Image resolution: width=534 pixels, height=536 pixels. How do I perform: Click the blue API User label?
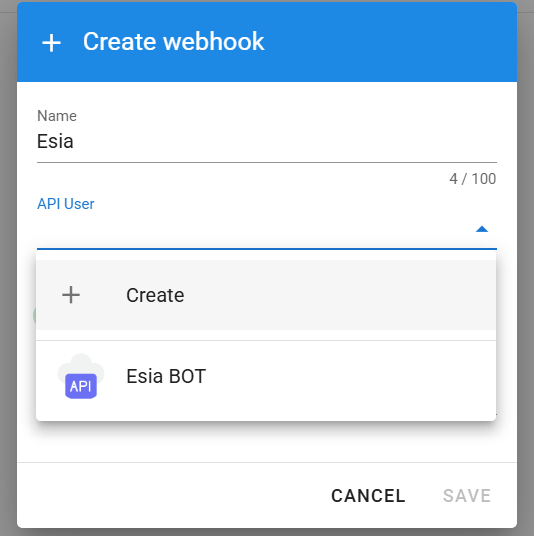click(66, 204)
